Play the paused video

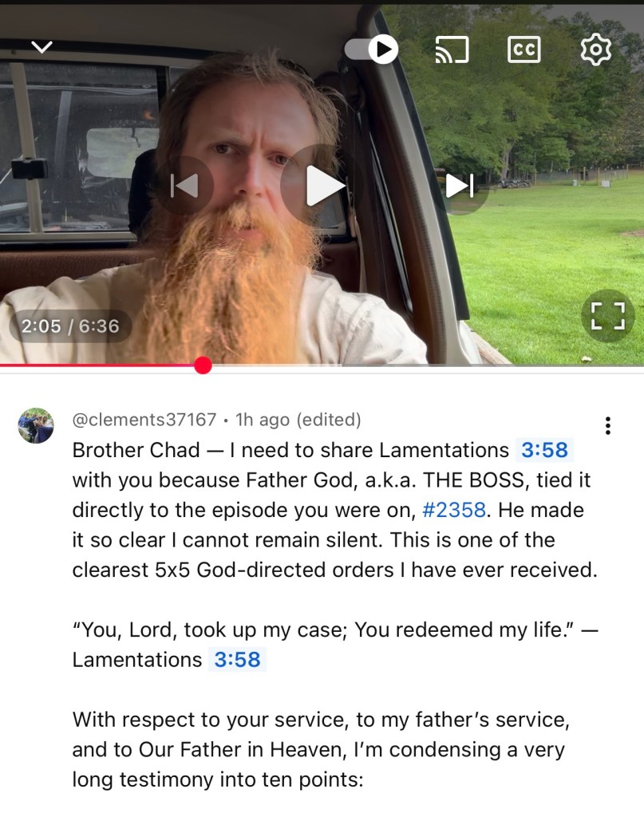322,185
